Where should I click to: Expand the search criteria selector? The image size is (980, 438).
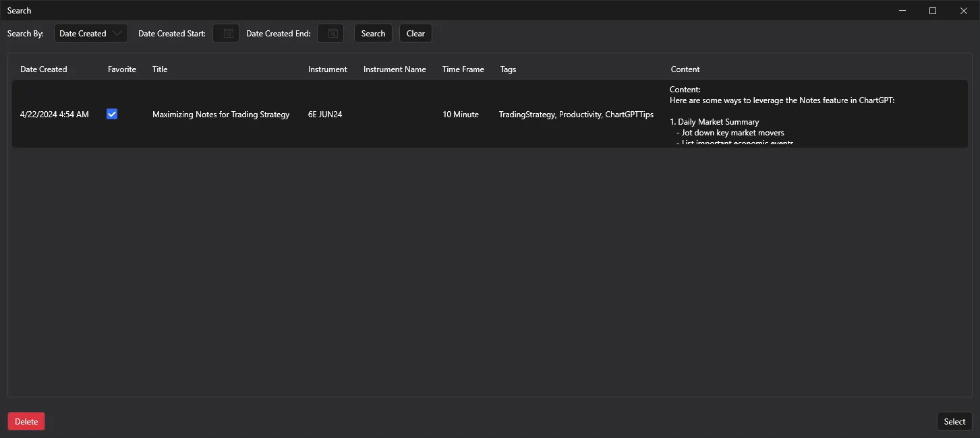click(90, 32)
